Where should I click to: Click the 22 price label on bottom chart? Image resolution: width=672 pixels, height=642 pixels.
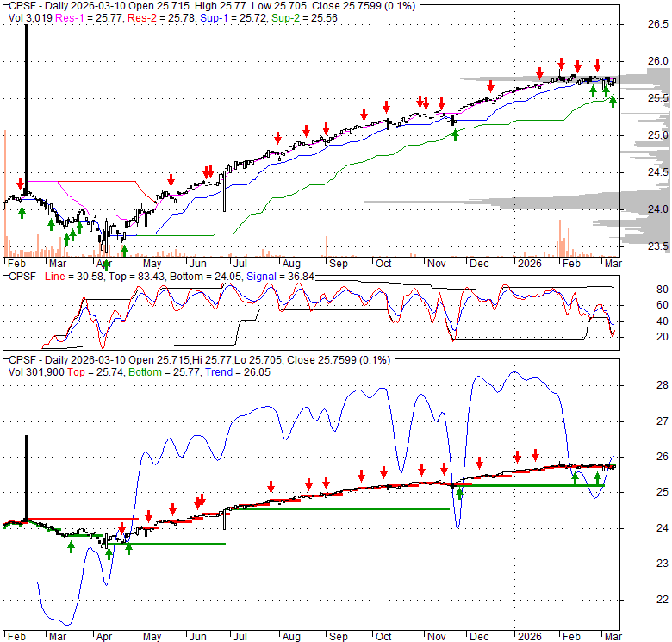[x=663, y=600]
